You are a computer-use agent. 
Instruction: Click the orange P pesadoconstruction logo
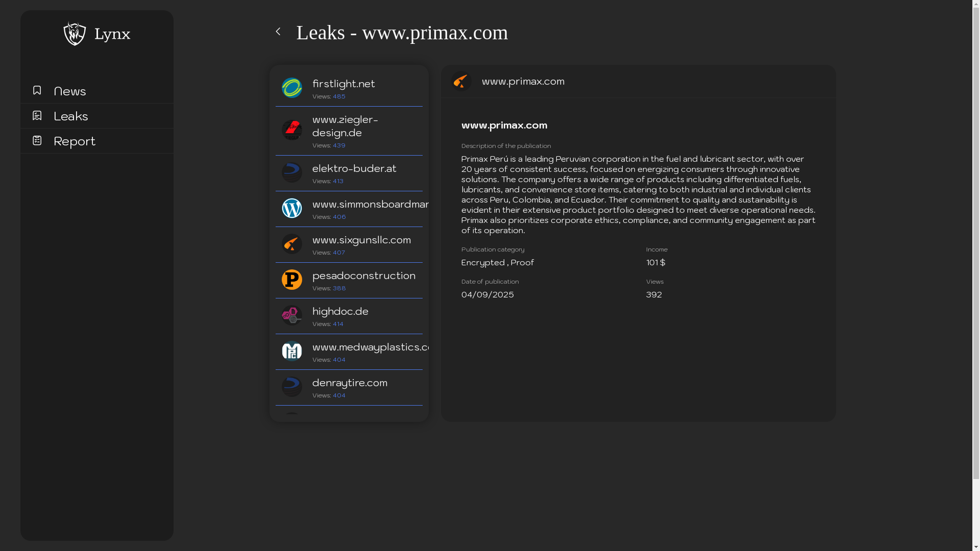[x=292, y=280]
